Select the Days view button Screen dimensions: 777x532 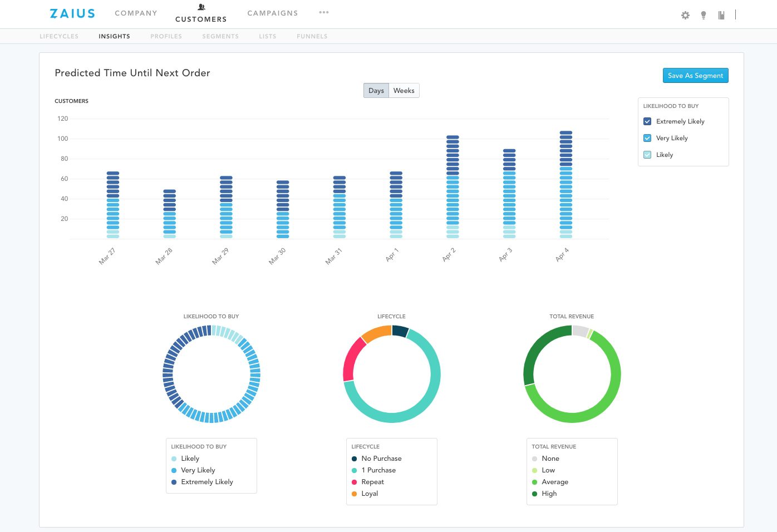tap(376, 91)
